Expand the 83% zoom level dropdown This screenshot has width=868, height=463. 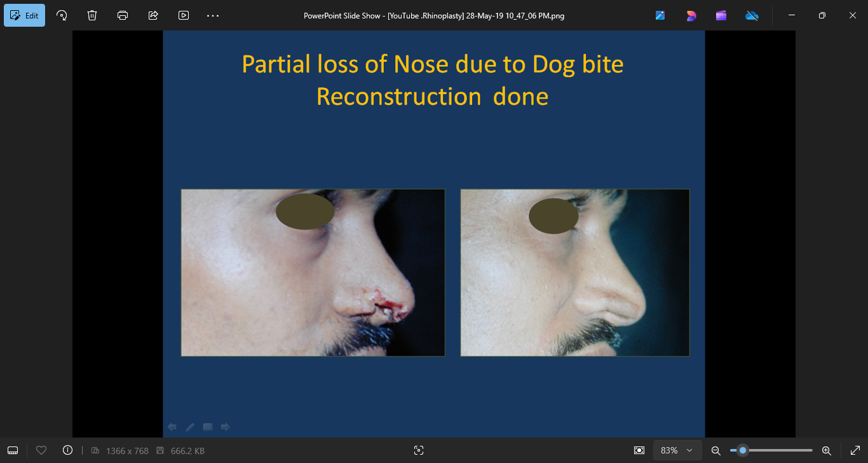click(677, 450)
